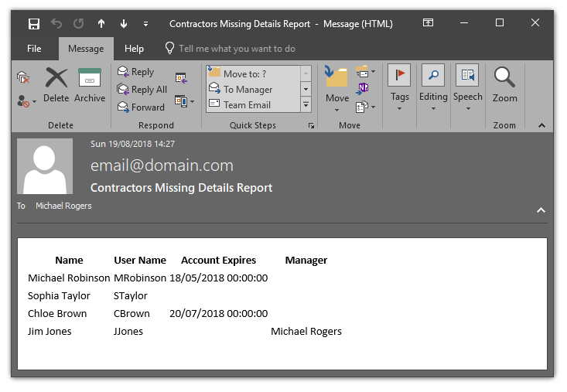Click the Save icon in quick access toolbar
Viewport: 567px width, 392px height.
34,23
